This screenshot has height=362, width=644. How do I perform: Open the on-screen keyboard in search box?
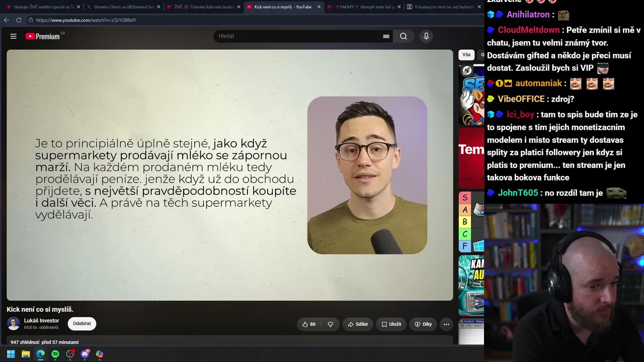[x=386, y=36]
